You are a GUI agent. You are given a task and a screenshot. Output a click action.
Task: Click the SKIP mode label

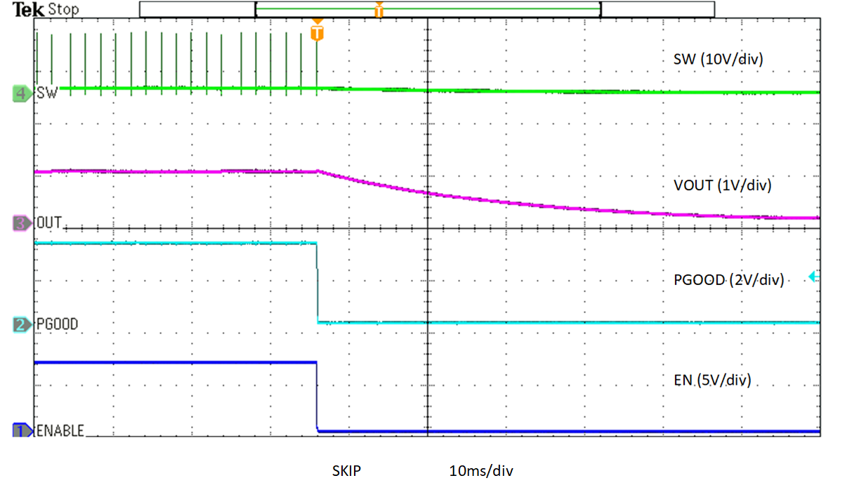[346, 471]
